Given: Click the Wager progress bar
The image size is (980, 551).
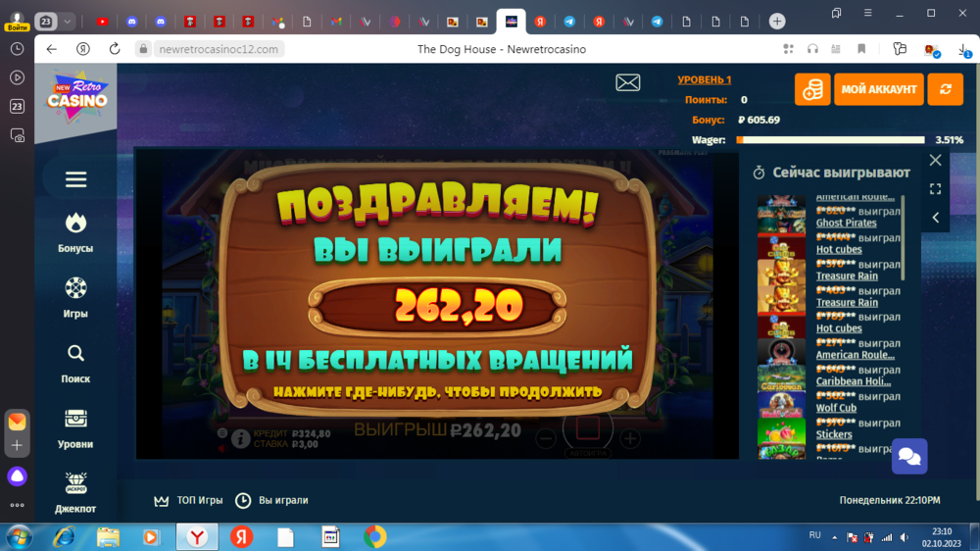Looking at the screenshot, I should point(830,140).
